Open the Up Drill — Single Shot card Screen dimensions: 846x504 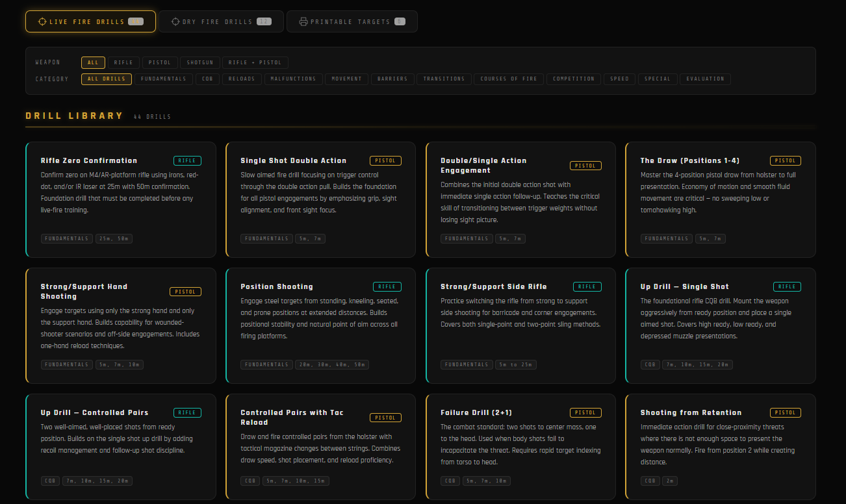(720, 325)
